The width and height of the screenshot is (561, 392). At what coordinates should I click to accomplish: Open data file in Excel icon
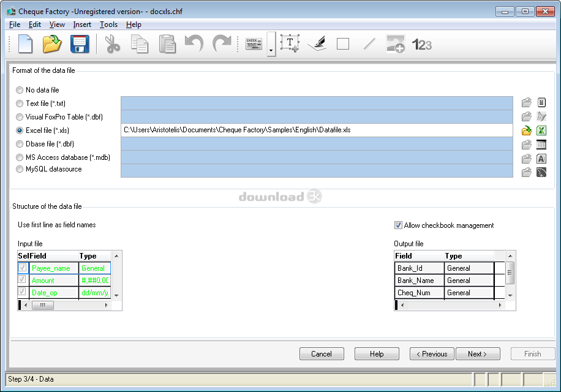pos(541,130)
